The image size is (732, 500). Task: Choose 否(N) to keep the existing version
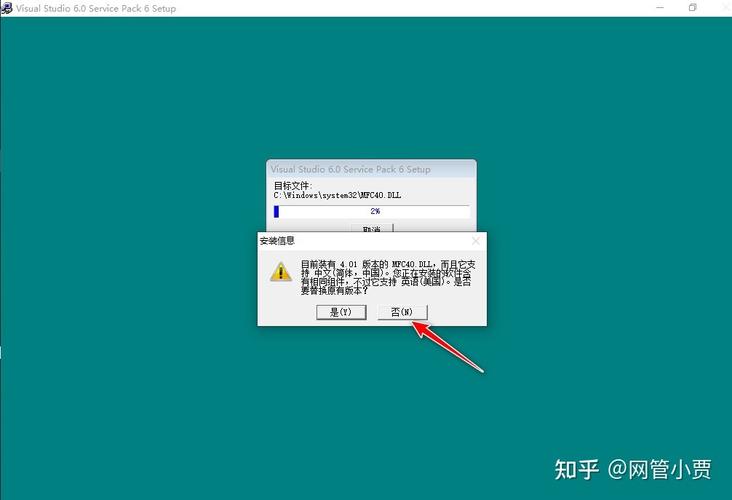(x=402, y=312)
